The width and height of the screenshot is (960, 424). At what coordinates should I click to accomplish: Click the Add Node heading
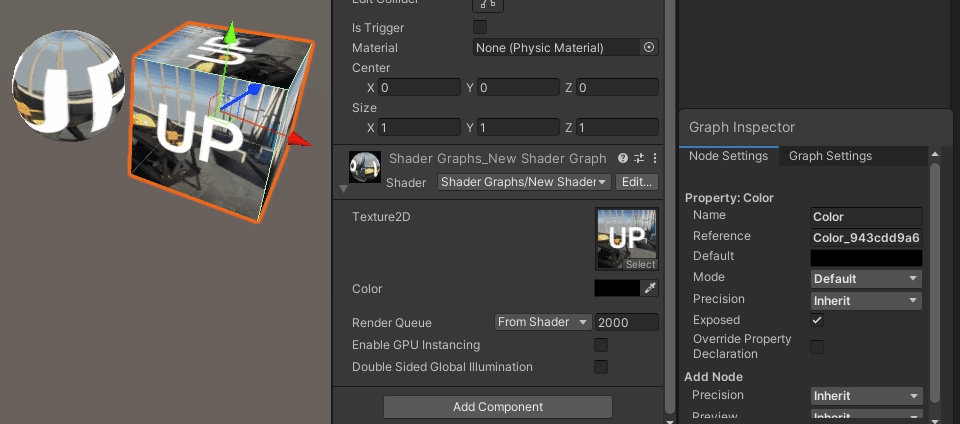tap(713, 377)
